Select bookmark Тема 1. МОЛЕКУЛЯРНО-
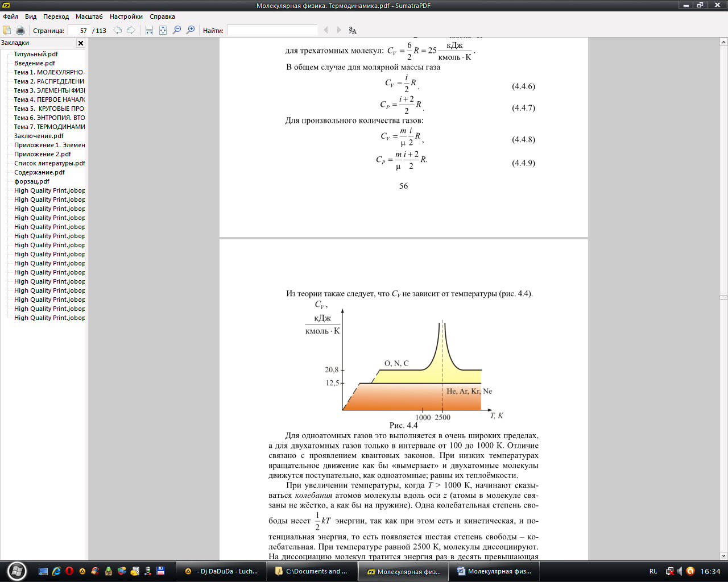This screenshot has height=582, width=728. [49, 72]
